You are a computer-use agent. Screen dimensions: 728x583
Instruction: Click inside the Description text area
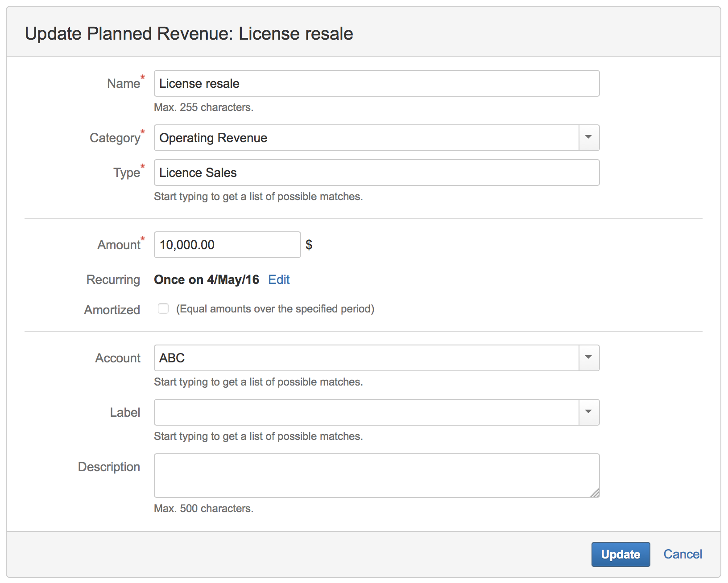pos(376,475)
